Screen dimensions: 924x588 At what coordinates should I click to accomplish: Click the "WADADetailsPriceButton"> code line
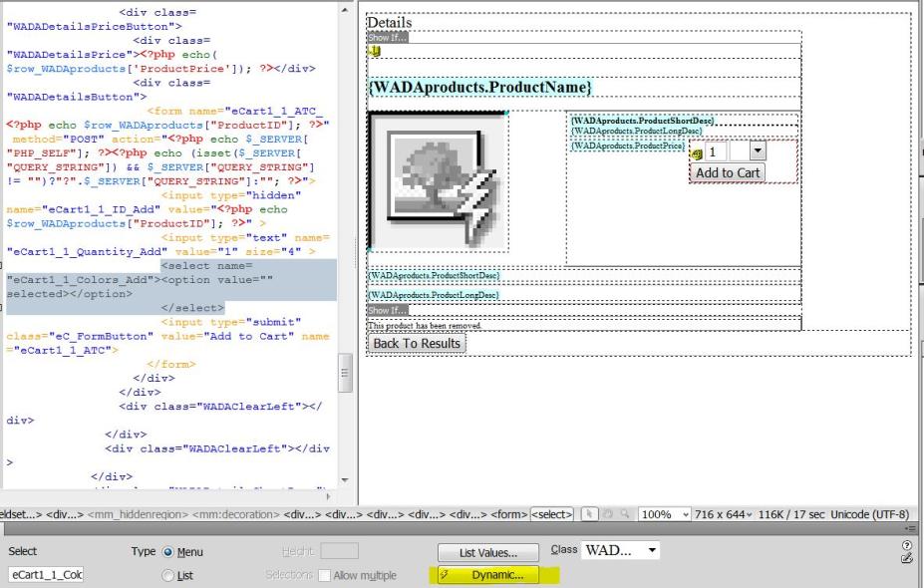[95, 27]
